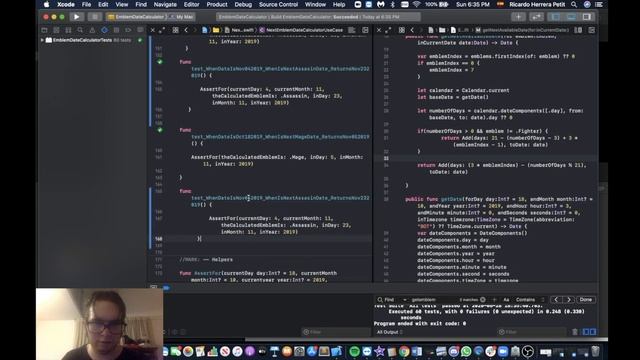The width and height of the screenshot is (640, 360).
Task: Open the All Output console dropdown
Action: click(x=389, y=332)
